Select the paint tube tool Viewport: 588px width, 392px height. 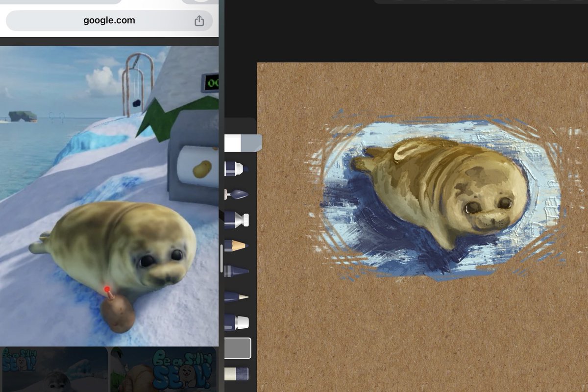pos(237,220)
